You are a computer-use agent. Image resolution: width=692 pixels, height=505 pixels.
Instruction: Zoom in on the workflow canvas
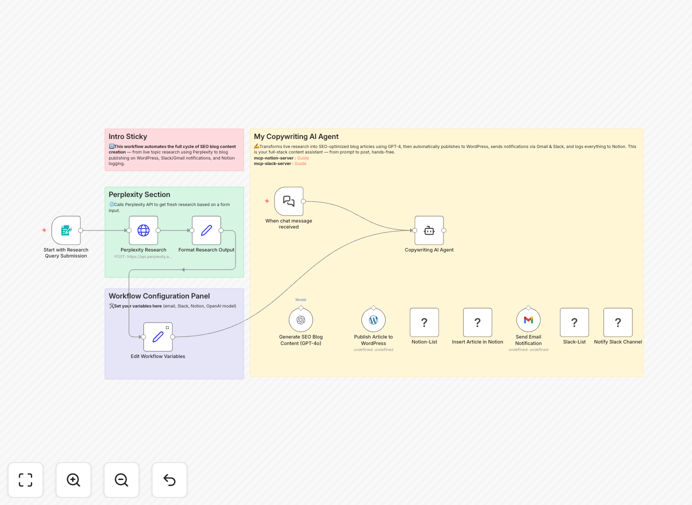coord(73,480)
